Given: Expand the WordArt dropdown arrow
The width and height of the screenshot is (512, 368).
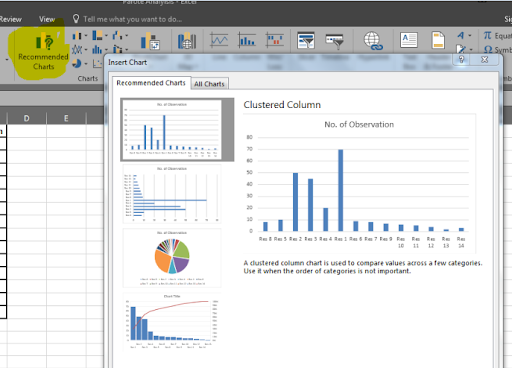Looking at the screenshot, I should click(470, 35).
